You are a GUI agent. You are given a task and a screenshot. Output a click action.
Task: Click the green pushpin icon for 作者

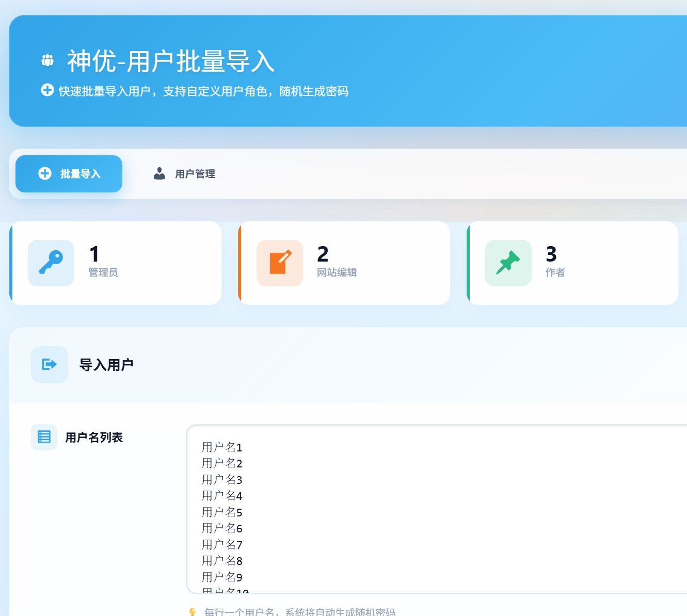(x=508, y=263)
